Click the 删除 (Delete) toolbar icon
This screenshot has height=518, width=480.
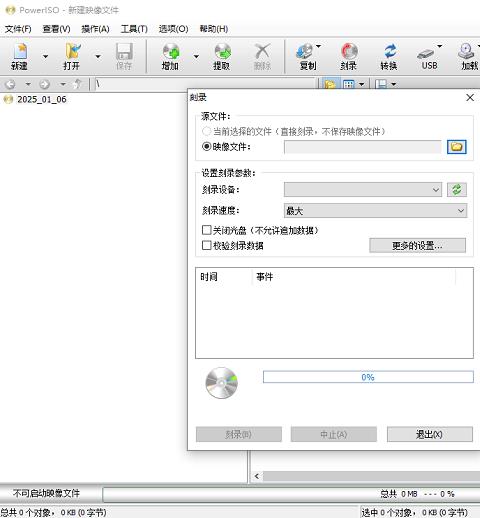262,56
